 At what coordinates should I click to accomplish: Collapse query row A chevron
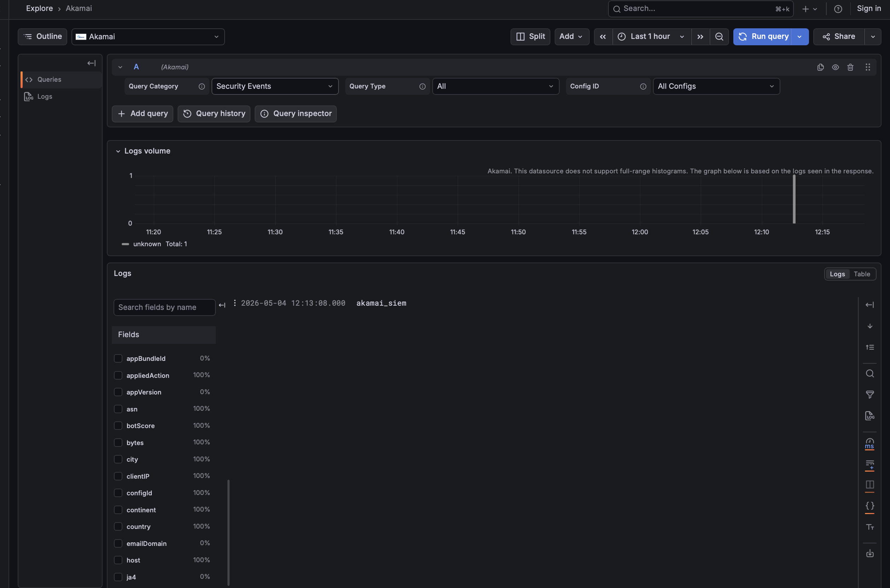point(120,67)
